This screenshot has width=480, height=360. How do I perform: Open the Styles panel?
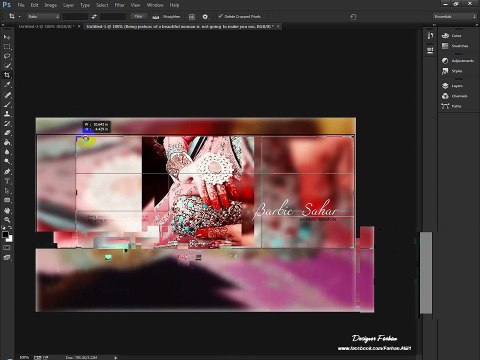coord(452,71)
